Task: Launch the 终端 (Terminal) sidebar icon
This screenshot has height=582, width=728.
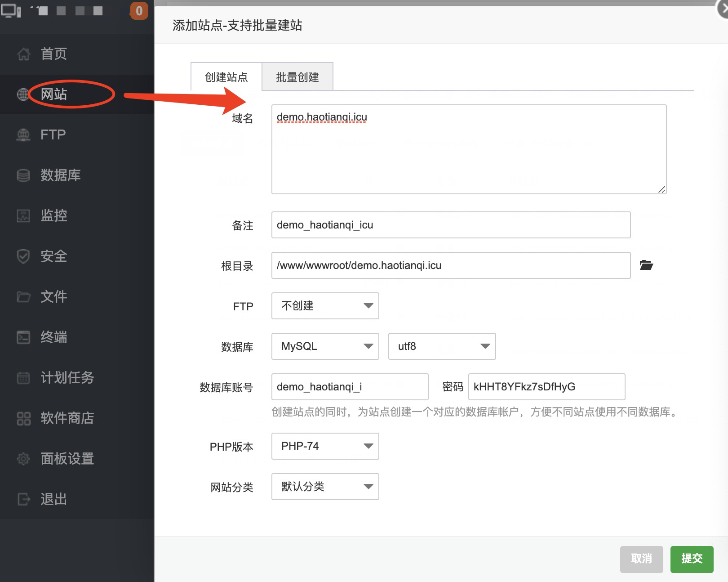Action: 23,337
